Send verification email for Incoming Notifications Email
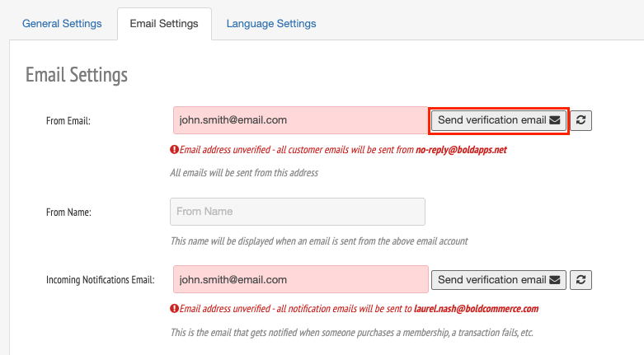 (499, 280)
